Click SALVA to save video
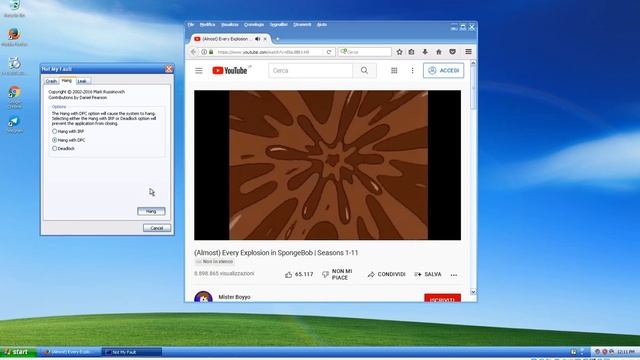640x360 pixels. [428, 274]
